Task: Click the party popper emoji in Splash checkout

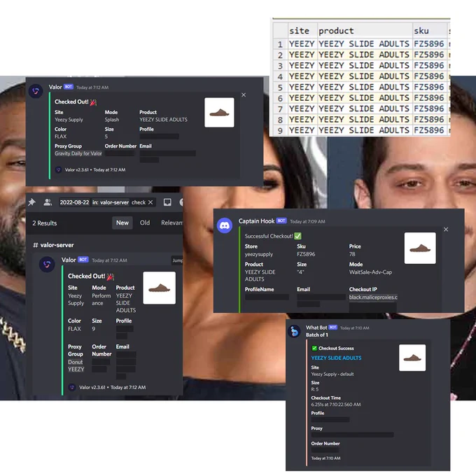Action: [x=93, y=102]
